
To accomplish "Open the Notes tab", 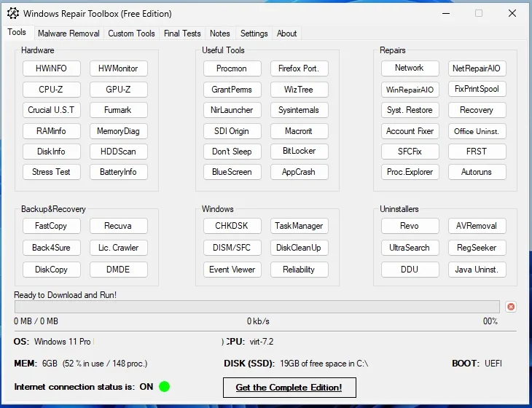I will pos(220,34).
